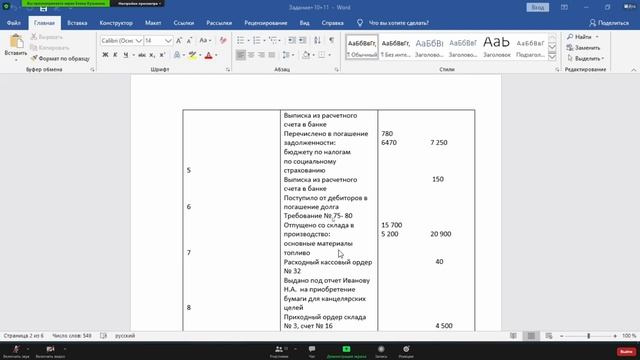
Task: Align text left
Action: [241, 55]
